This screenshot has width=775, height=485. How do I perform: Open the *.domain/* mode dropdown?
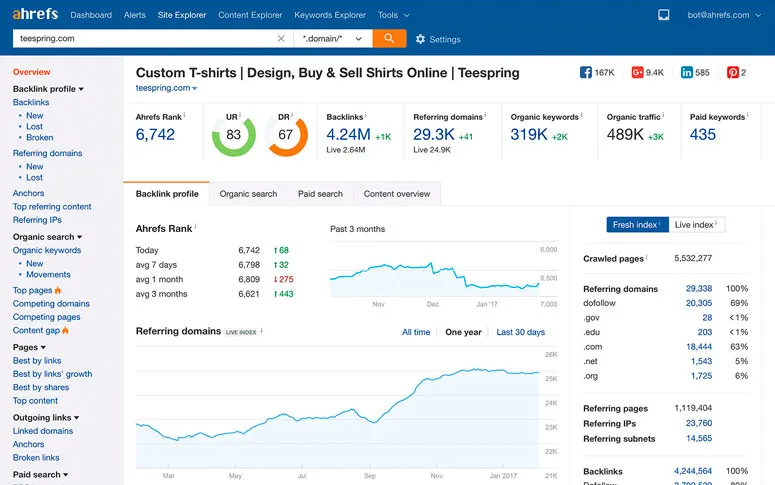(332, 39)
